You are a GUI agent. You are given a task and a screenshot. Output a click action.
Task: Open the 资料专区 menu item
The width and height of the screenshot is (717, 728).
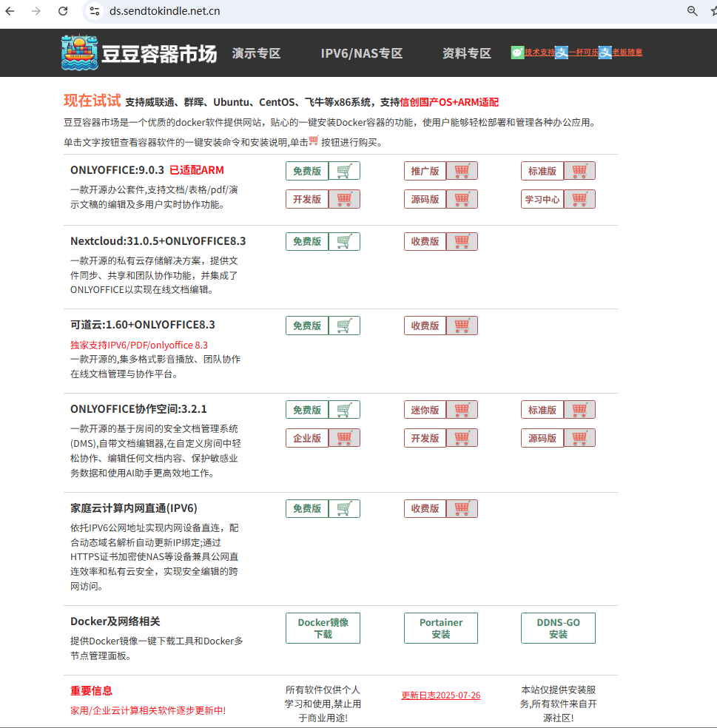(x=467, y=53)
